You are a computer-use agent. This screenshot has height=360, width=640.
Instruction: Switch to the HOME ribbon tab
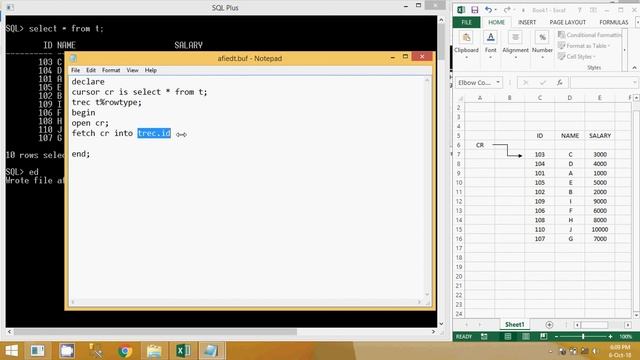pos(496,22)
